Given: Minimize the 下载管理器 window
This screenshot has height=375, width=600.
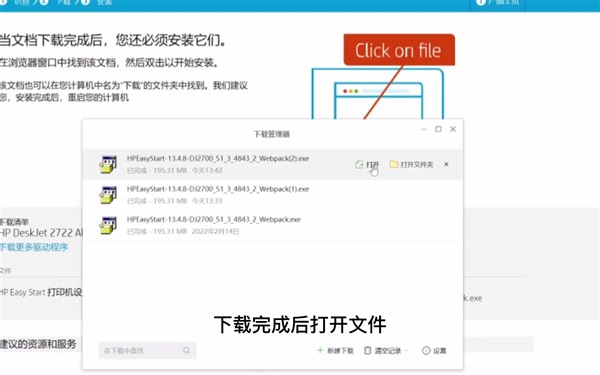Looking at the screenshot, I should point(424,129).
